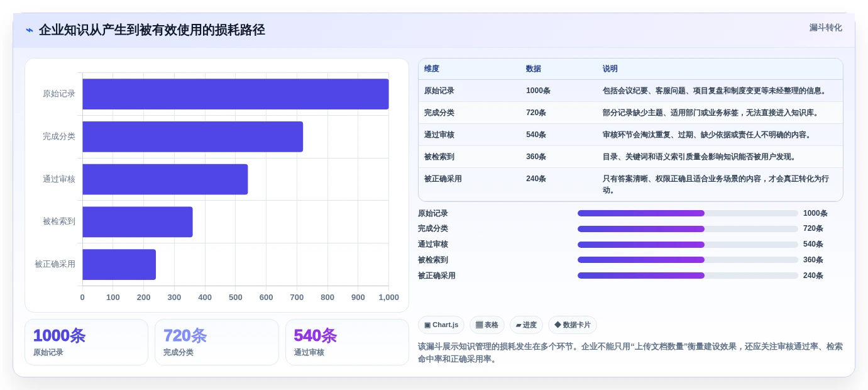Click the 360条 value in table
Viewport: 868px width, 390px height.
point(536,157)
